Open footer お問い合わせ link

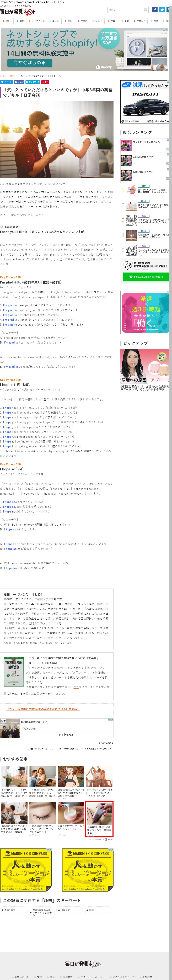[21, 977]
